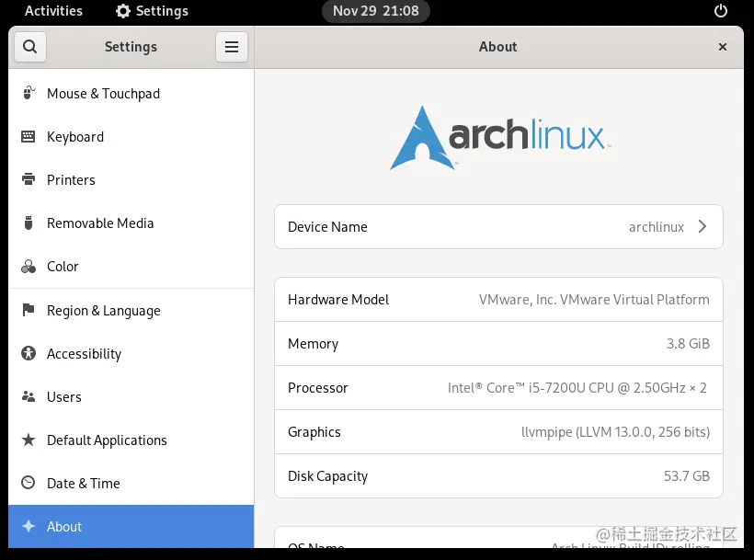The width and height of the screenshot is (754, 560).
Task: Switch to Users panel
Action: coord(131,397)
